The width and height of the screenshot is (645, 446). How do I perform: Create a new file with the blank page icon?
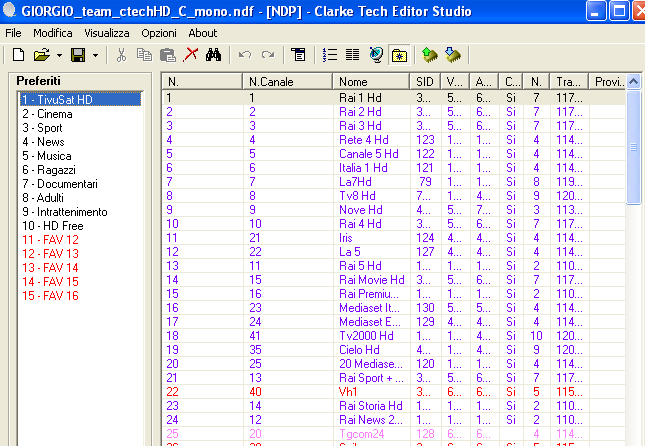pyautogui.click(x=19, y=55)
